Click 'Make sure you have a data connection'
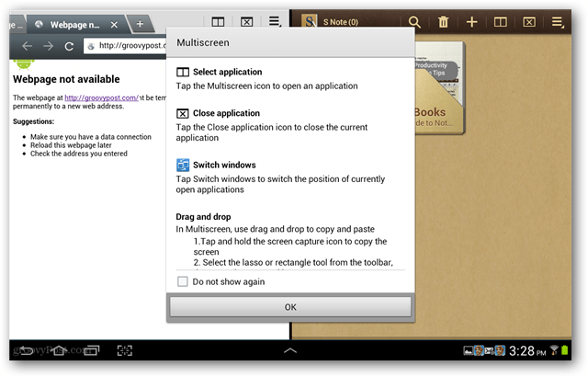The width and height of the screenshot is (588, 377). pyautogui.click(x=91, y=137)
